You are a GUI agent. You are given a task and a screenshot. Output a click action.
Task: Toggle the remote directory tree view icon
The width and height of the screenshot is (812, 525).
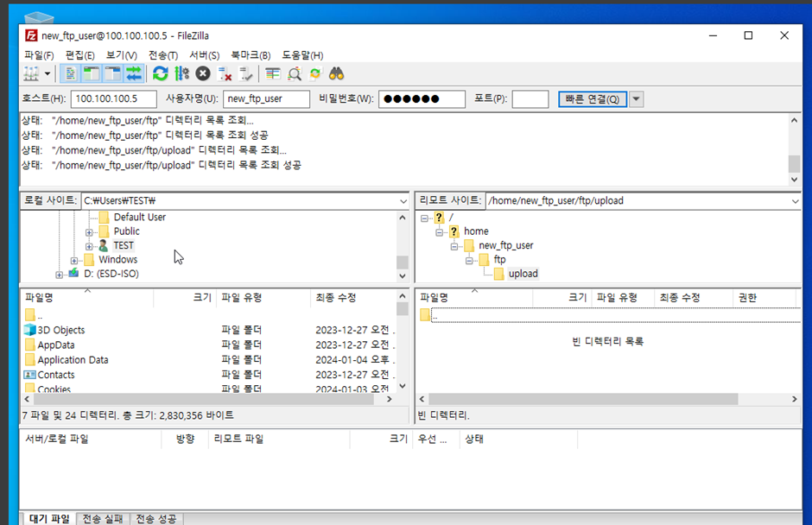click(x=112, y=74)
